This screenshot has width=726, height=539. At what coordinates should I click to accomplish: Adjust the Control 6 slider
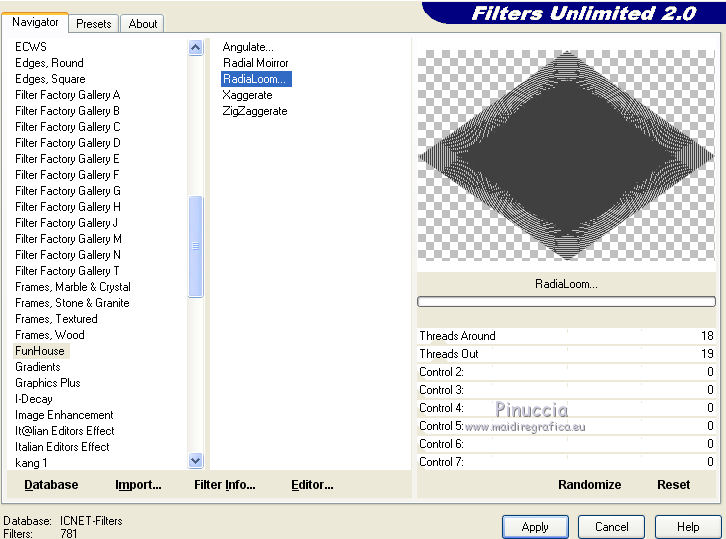point(566,444)
